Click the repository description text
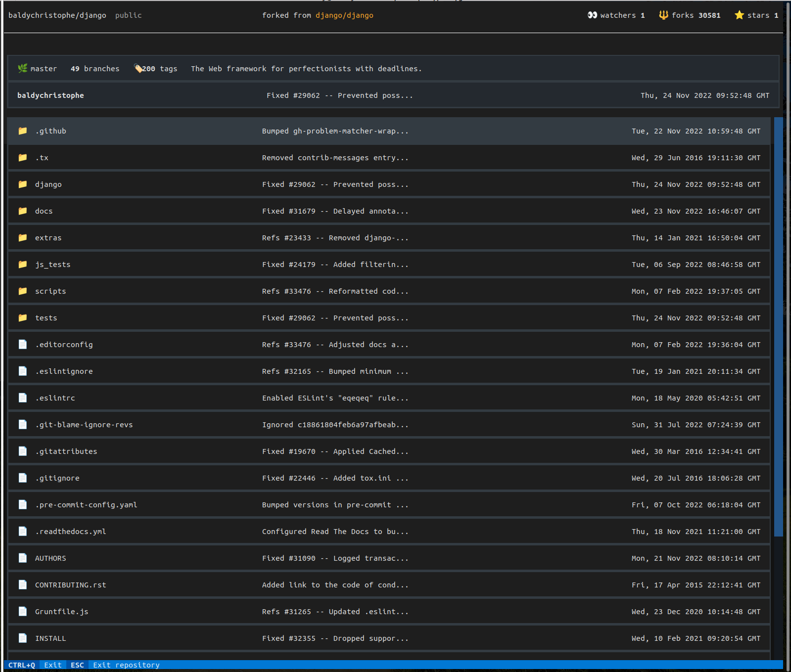791x672 pixels. click(x=307, y=69)
